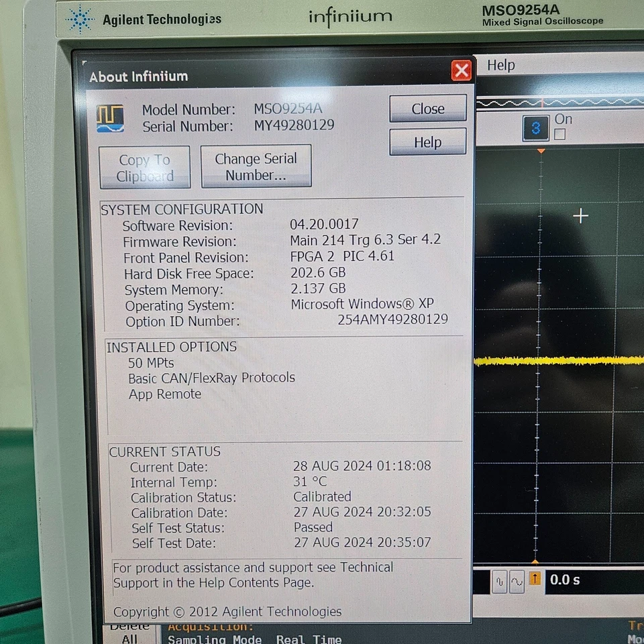Click the Infiniium logo in the About dialog
The width and height of the screenshot is (644, 644).
[x=109, y=117]
